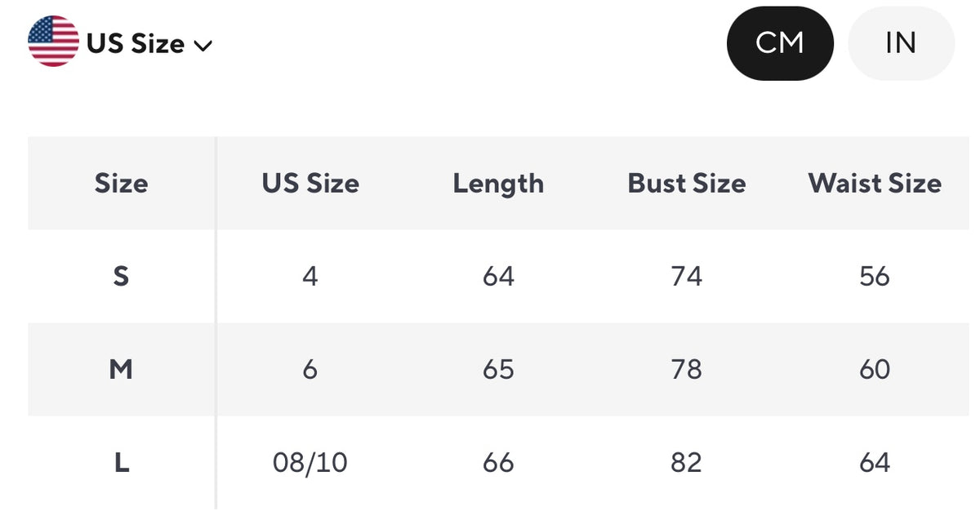This screenshot has width=980, height=520.
Task: Select the M size row label
Action: pyautogui.click(x=121, y=370)
